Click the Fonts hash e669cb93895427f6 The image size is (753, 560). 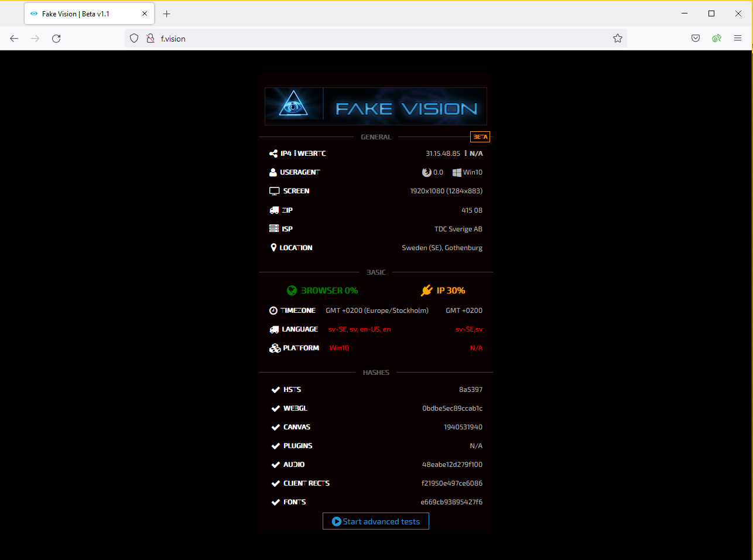pos(451,502)
